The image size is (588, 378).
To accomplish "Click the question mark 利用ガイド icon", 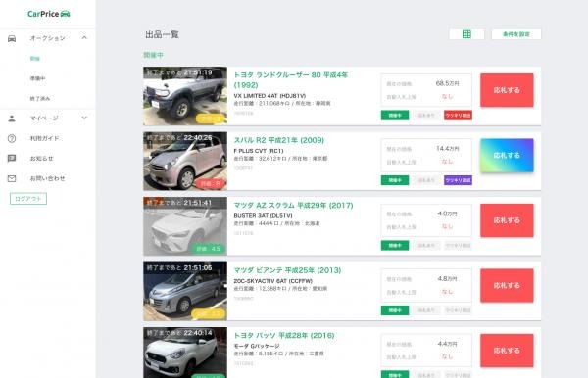I will click(x=12, y=138).
